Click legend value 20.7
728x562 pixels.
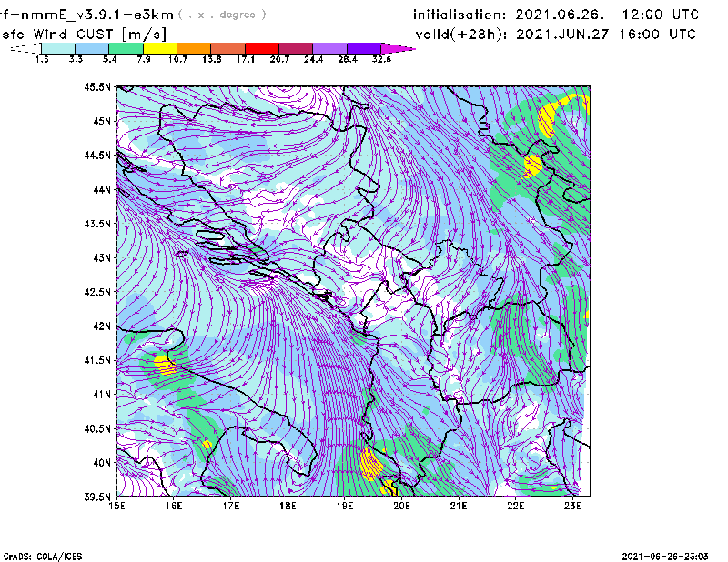pyautogui.click(x=279, y=59)
